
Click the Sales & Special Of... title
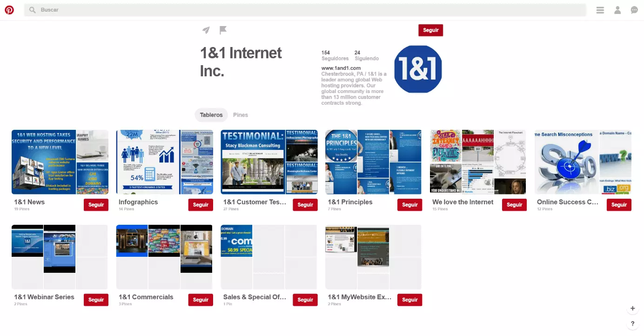coord(255,297)
